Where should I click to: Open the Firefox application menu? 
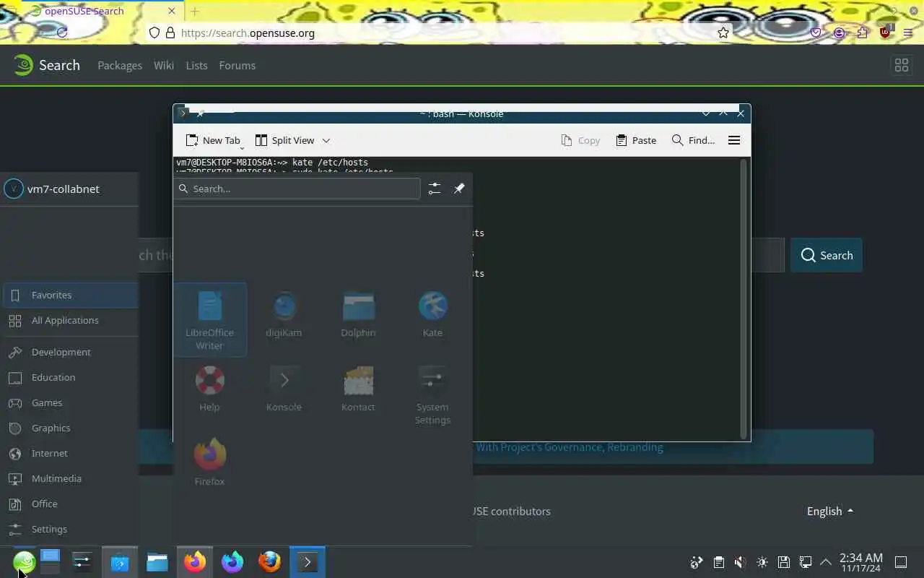click(x=908, y=33)
